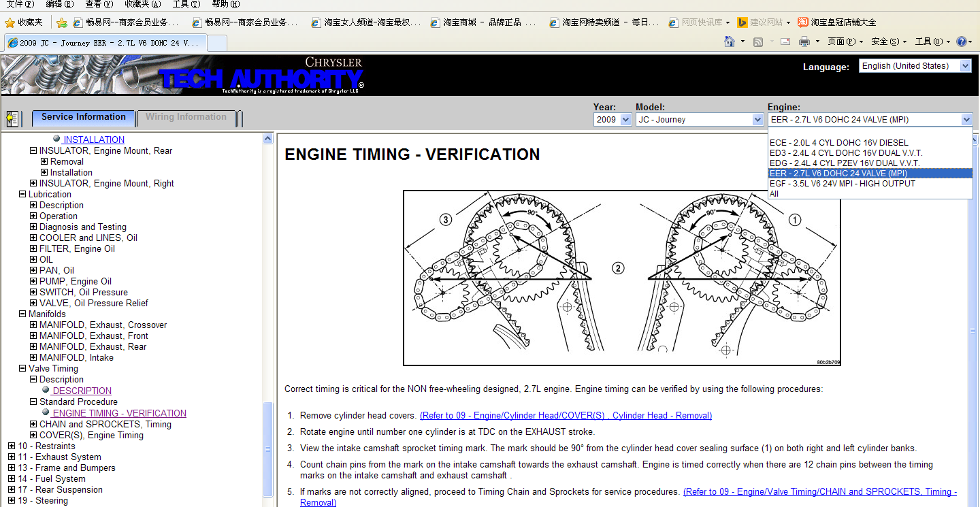Expand 14 - Fuel System group

click(12, 479)
